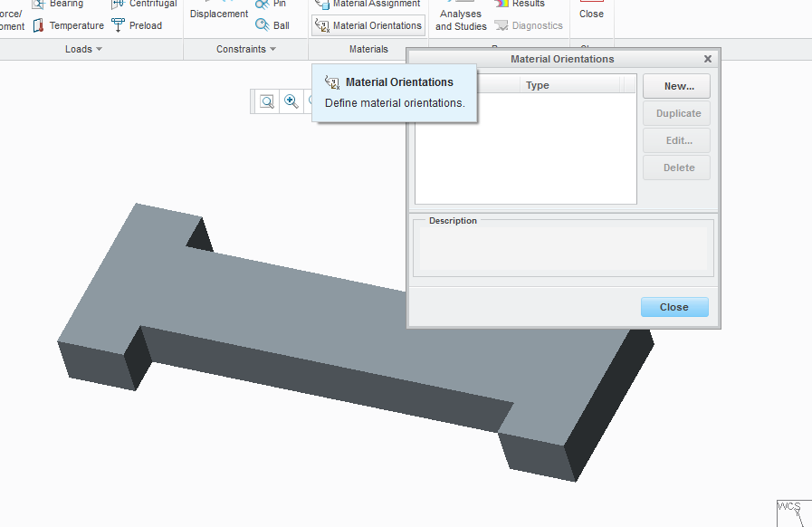Click the WCS coordinate system label

click(x=788, y=506)
